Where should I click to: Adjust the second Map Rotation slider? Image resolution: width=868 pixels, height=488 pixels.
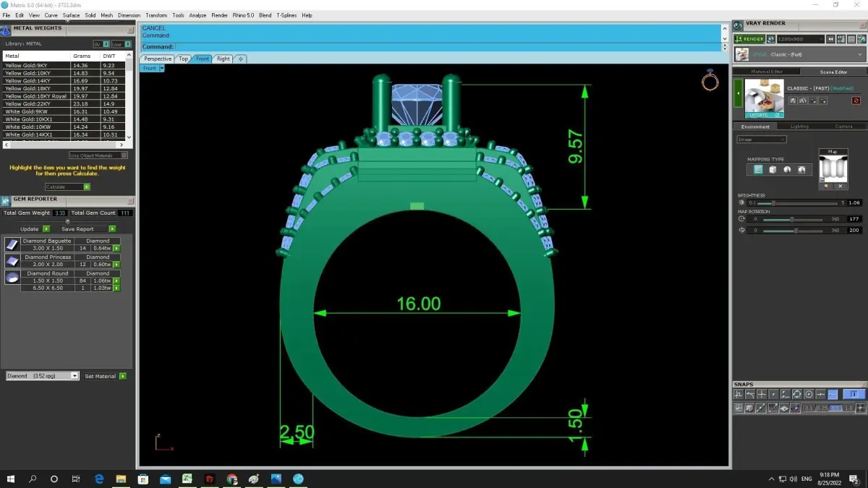pyautogui.click(x=793, y=231)
